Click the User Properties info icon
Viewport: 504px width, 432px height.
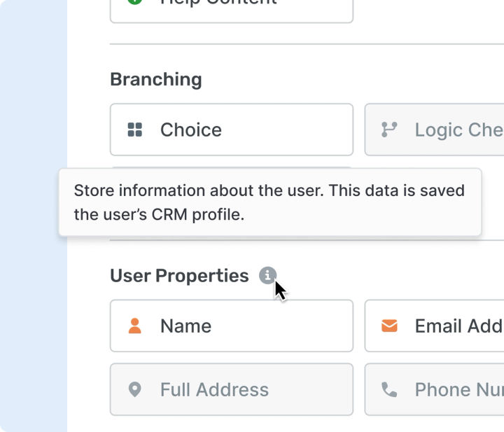click(x=267, y=276)
